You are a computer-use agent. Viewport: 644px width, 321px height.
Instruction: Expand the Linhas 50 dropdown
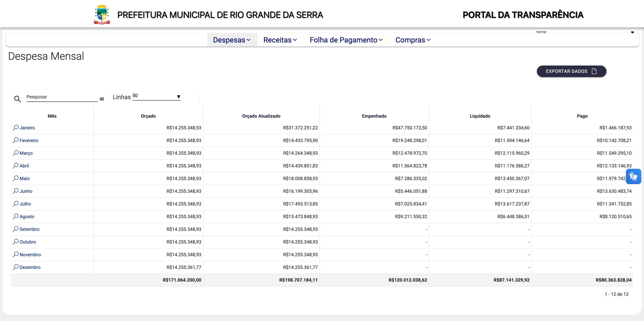pyautogui.click(x=178, y=97)
